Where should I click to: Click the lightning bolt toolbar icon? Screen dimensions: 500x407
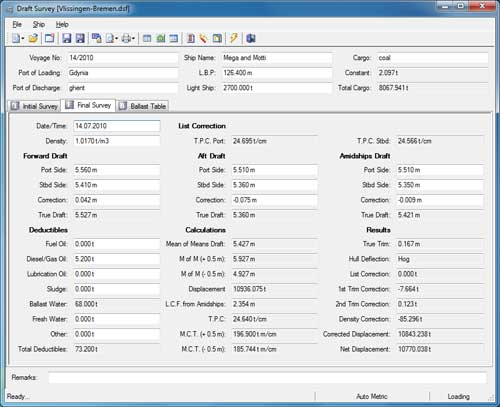click(x=234, y=38)
